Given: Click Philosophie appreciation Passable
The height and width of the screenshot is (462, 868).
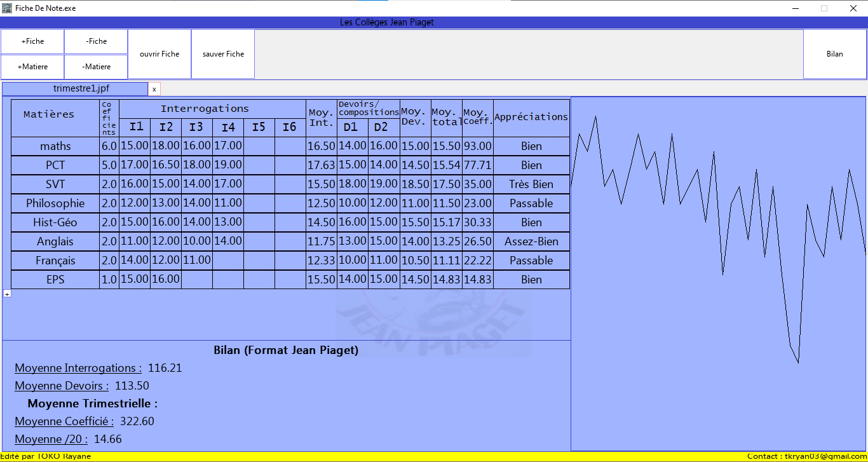Looking at the screenshot, I should 531,203.
